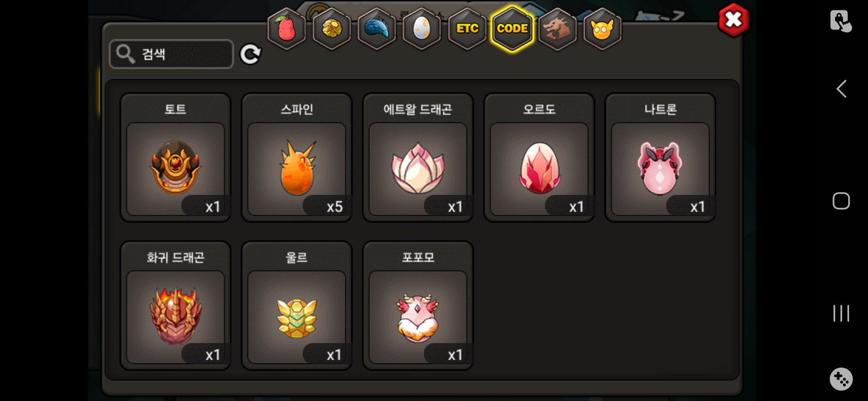This screenshot has height=401, width=868.
Task: Focus the 검색 search field
Action: 171,54
